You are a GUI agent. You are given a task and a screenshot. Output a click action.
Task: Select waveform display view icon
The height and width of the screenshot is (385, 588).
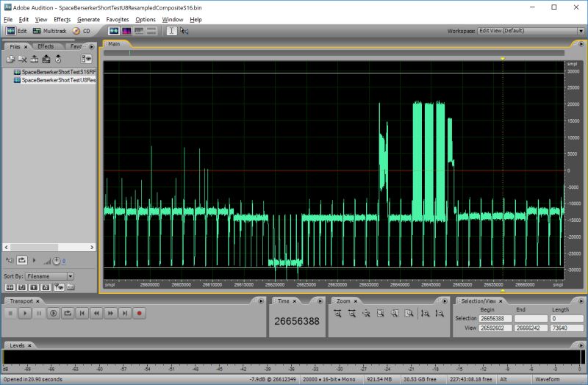click(114, 31)
